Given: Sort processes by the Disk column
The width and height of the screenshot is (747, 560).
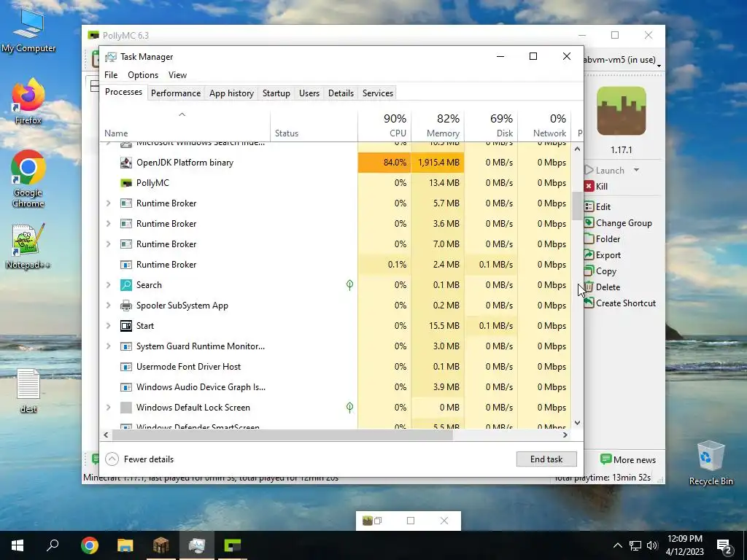Looking at the screenshot, I should pyautogui.click(x=491, y=125).
